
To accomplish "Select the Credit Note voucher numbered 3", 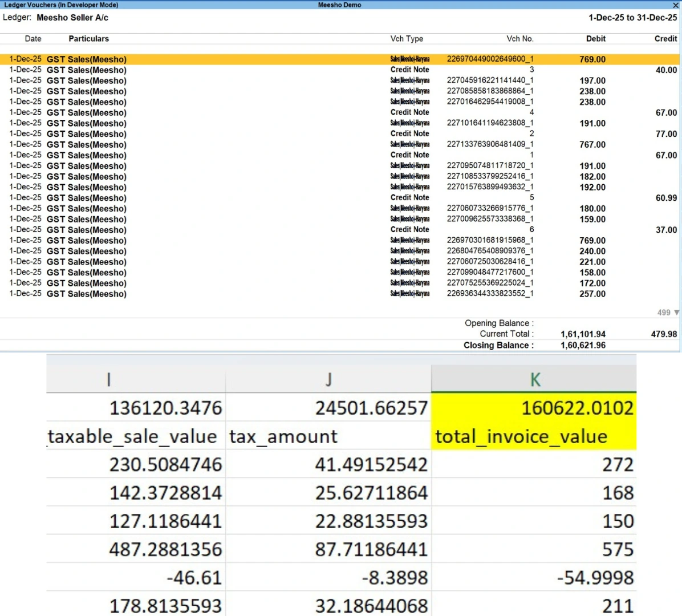I will tap(228, 70).
